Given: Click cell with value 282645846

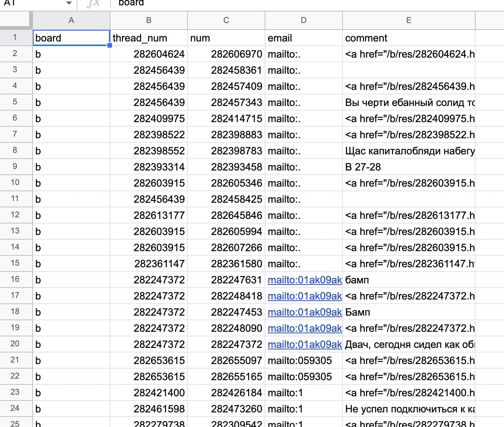Looking at the screenshot, I should click(226, 215).
